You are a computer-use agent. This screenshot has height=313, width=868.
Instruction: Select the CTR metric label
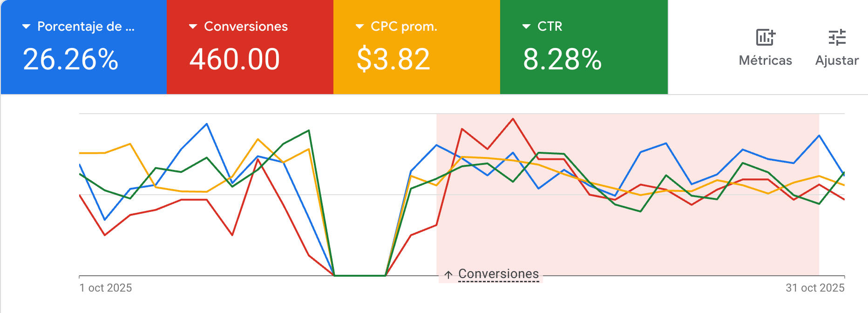(550, 27)
